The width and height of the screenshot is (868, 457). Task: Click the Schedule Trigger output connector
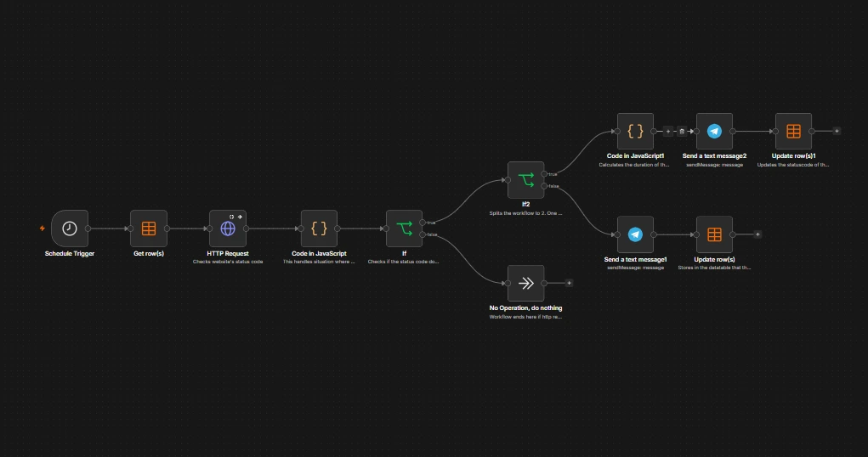[x=88, y=228]
